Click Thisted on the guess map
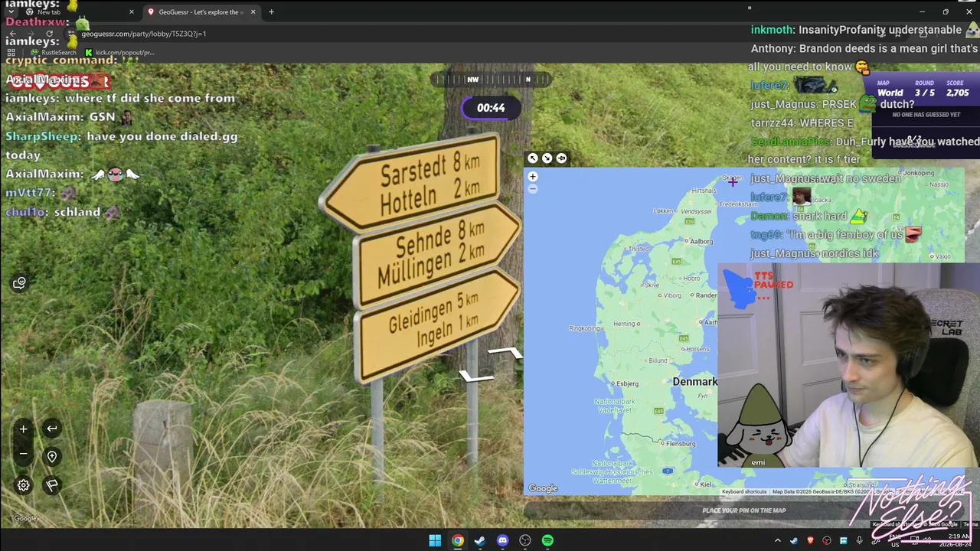Image resolution: width=980 pixels, height=551 pixels. click(x=639, y=249)
